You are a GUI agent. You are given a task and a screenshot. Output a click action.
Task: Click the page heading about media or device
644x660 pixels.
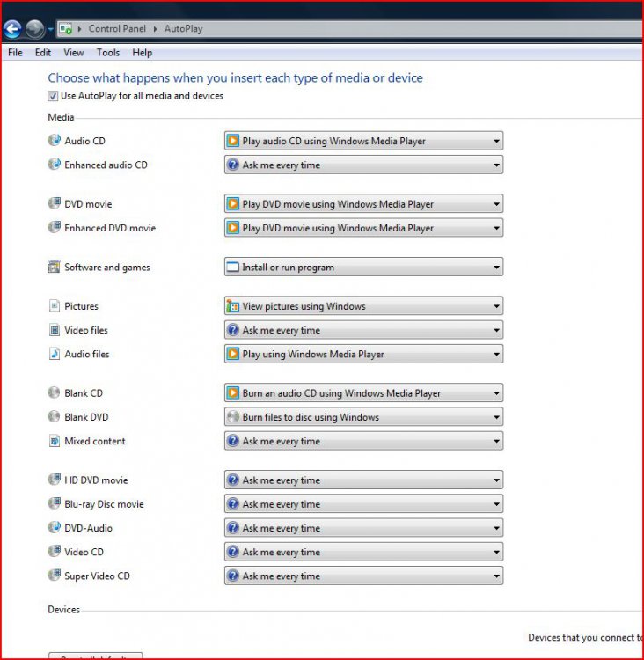coord(235,77)
